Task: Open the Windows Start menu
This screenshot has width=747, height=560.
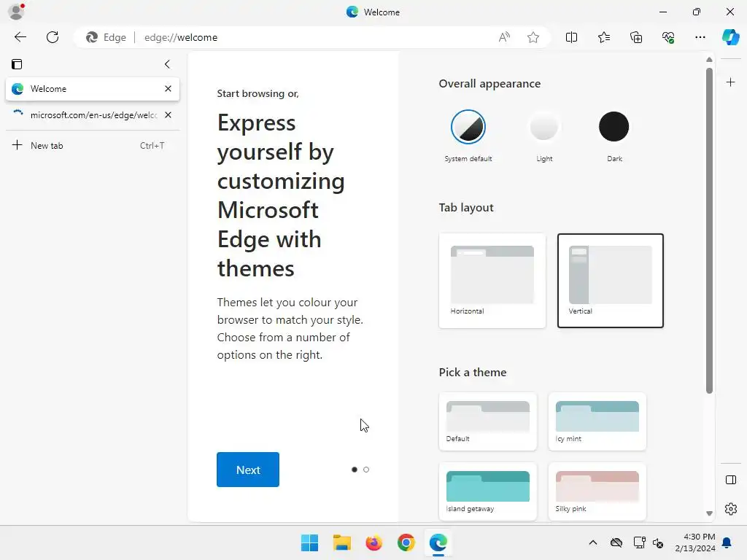Action: click(309, 542)
